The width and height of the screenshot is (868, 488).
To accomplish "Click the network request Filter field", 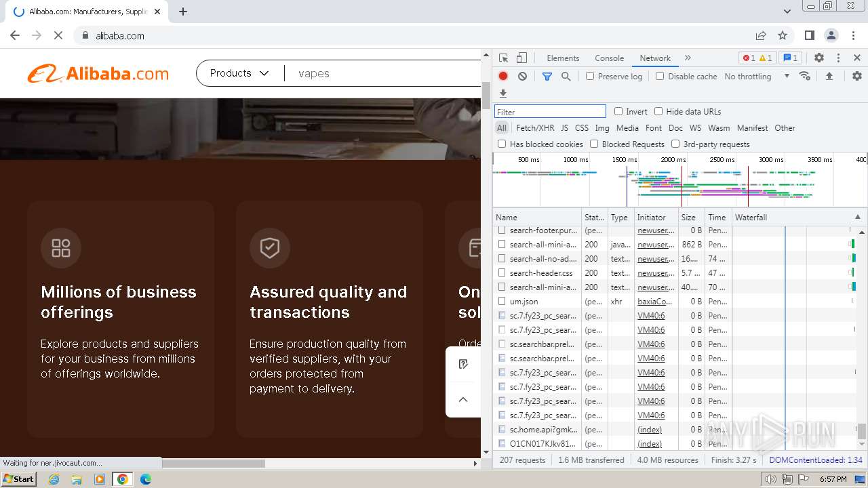I will [550, 112].
